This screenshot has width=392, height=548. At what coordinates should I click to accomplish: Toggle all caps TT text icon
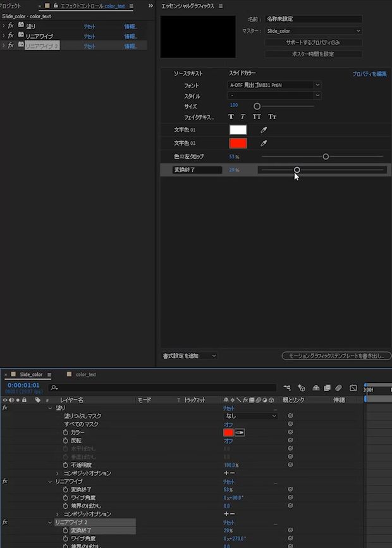point(257,116)
